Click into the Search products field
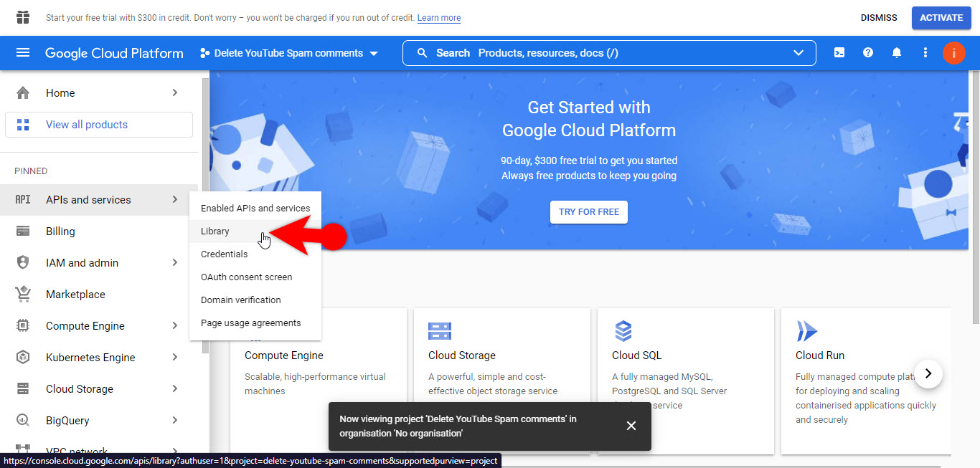 click(609, 53)
